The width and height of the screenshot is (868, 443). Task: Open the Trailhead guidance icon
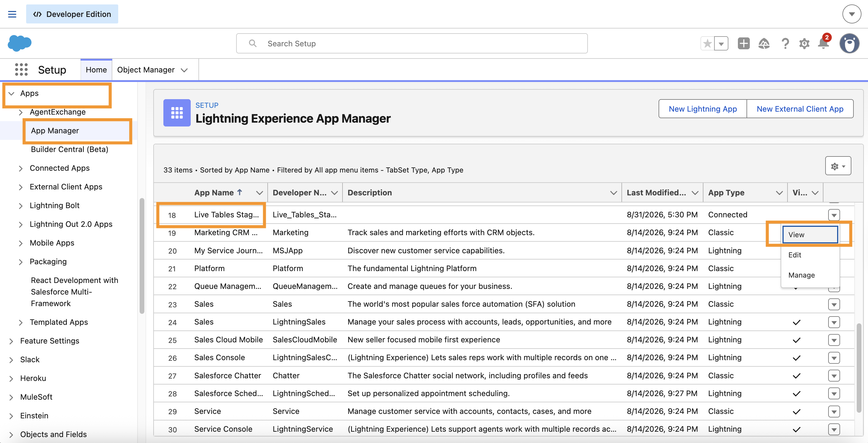click(x=764, y=43)
